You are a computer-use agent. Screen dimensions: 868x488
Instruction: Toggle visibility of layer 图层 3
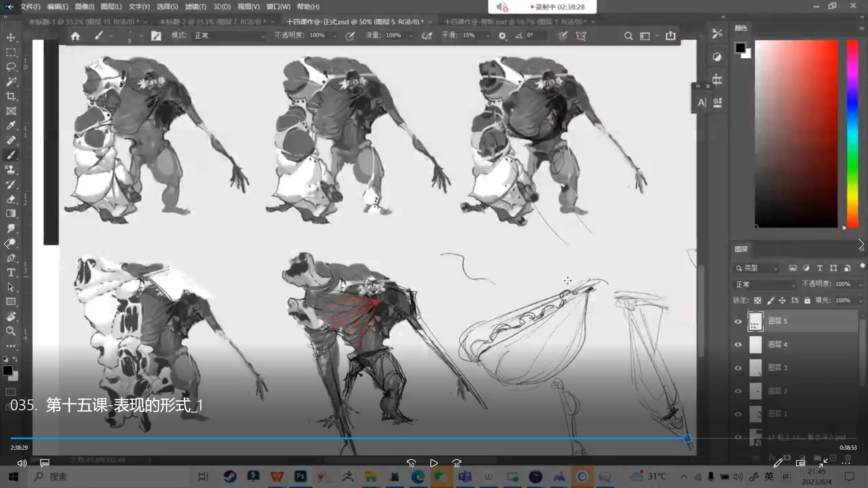click(x=738, y=368)
